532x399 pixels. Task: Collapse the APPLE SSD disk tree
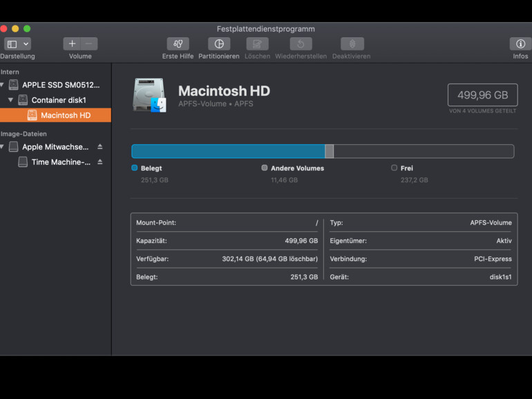tap(3, 86)
